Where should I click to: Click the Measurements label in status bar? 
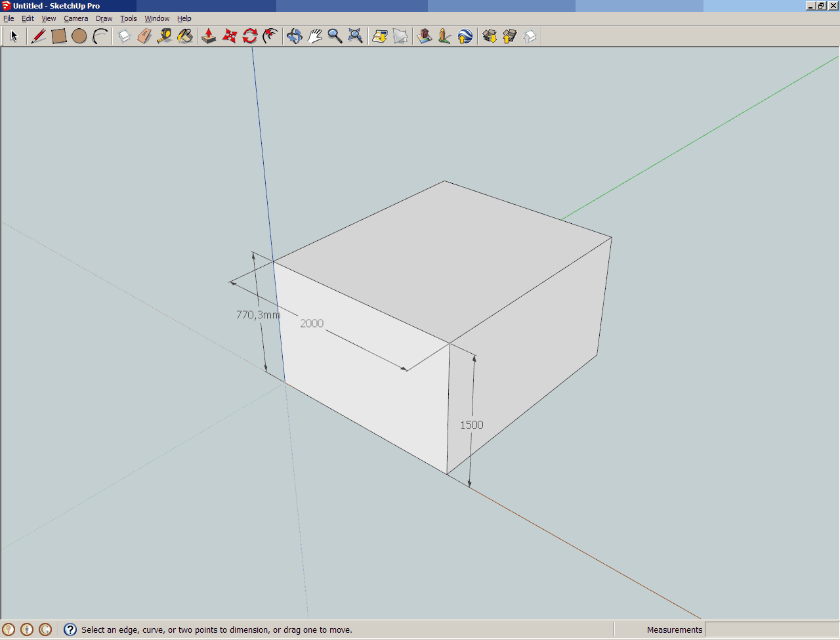coord(674,629)
